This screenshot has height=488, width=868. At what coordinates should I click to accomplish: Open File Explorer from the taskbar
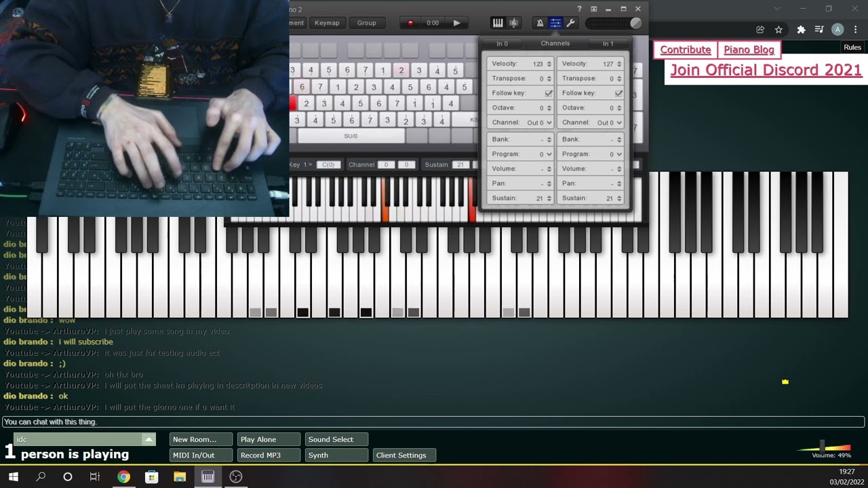click(180, 476)
